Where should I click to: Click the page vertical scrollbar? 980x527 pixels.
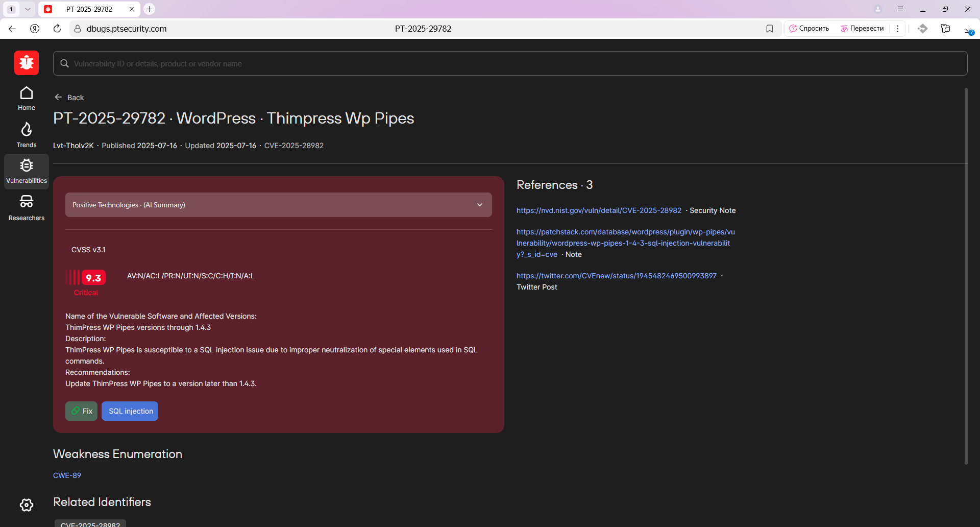point(966,276)
